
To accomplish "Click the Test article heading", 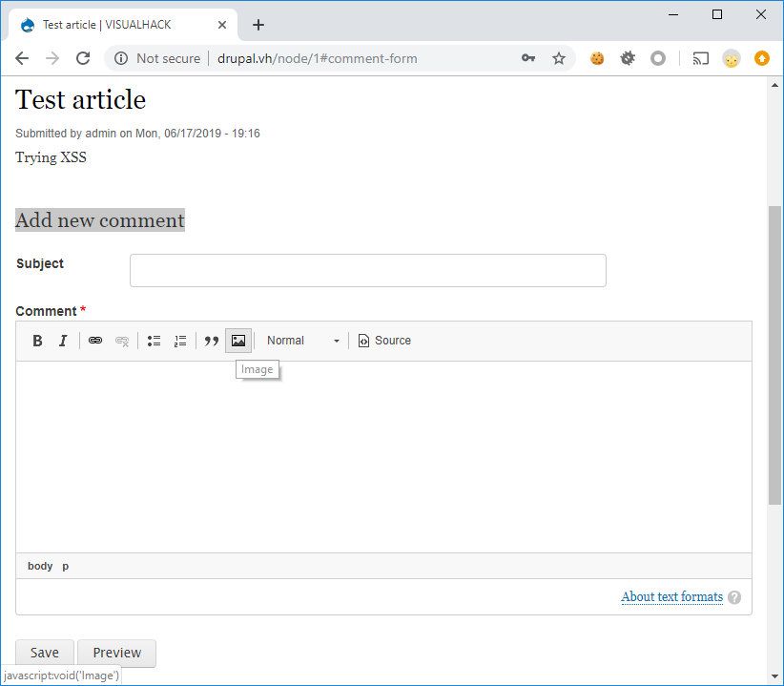I will pos(80,99).
